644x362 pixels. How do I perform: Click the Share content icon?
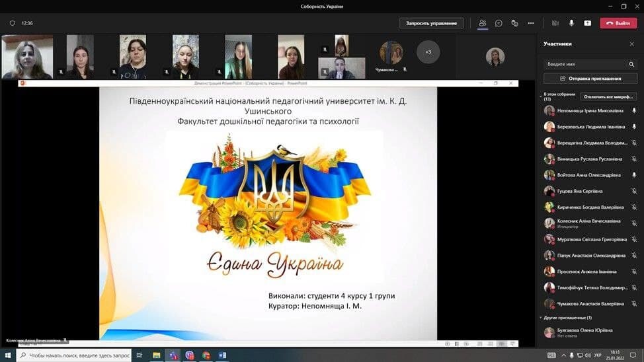point(588,23)
